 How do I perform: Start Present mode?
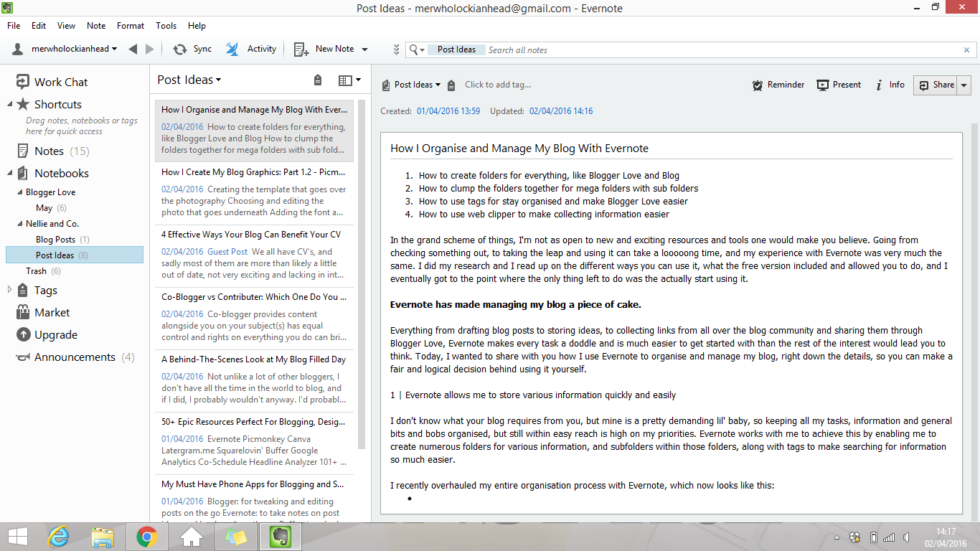tap(839, 85)
